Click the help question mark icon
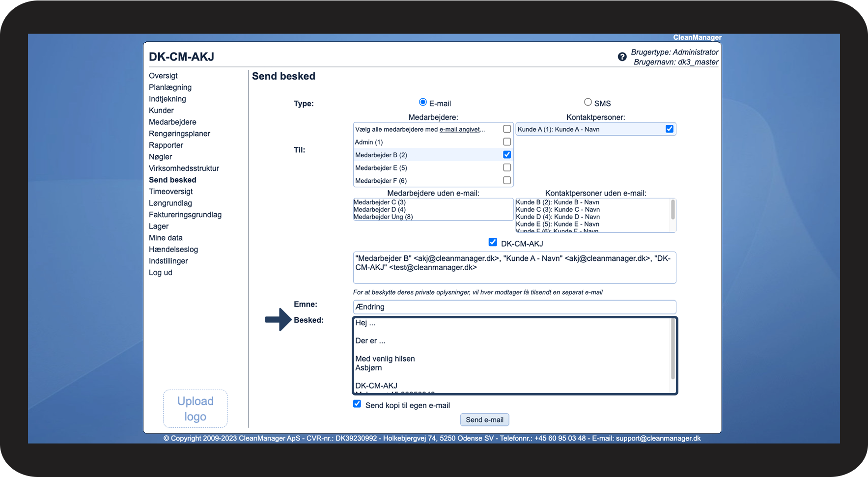Viewport: 868px width, 477px height. pyautogui.click(x=622, y=57)
